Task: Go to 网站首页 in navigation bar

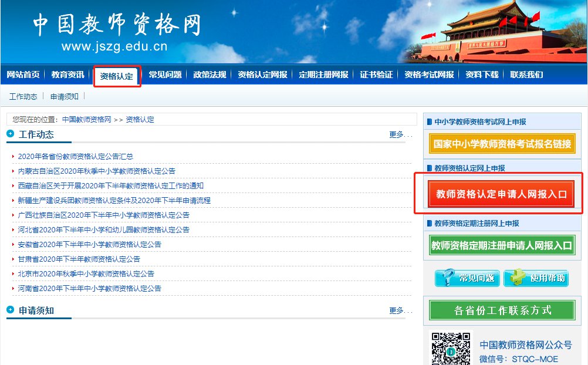Action: 23,75
